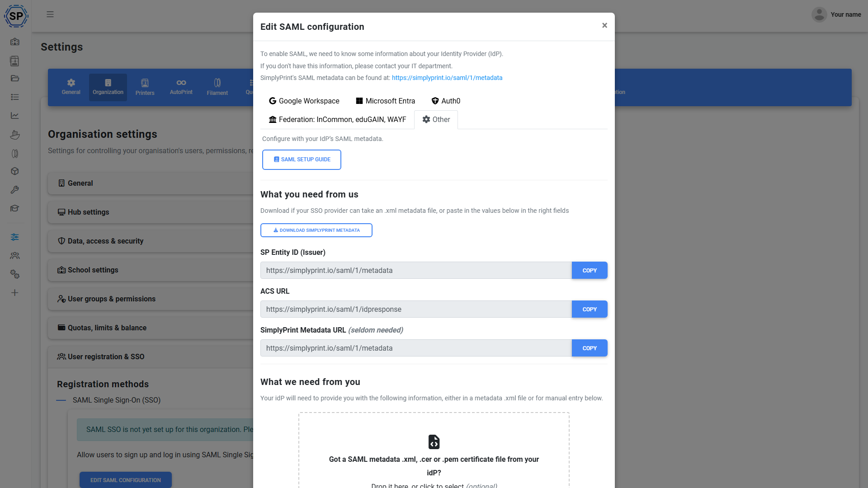This screenshot has height=488, width=868.
Task: Click the metadata file drop zone
Action: click(x=434, y=450)
